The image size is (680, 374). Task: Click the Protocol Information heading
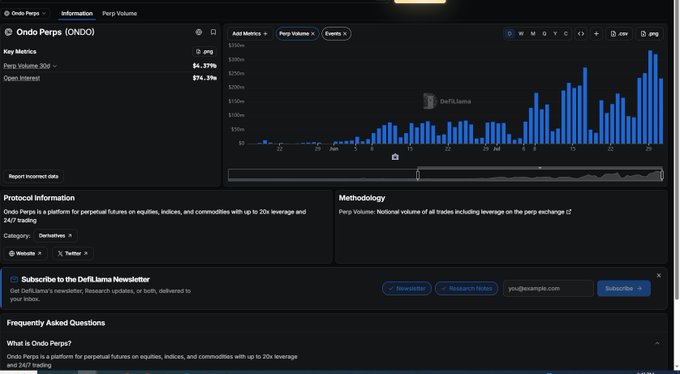point(39,198)
